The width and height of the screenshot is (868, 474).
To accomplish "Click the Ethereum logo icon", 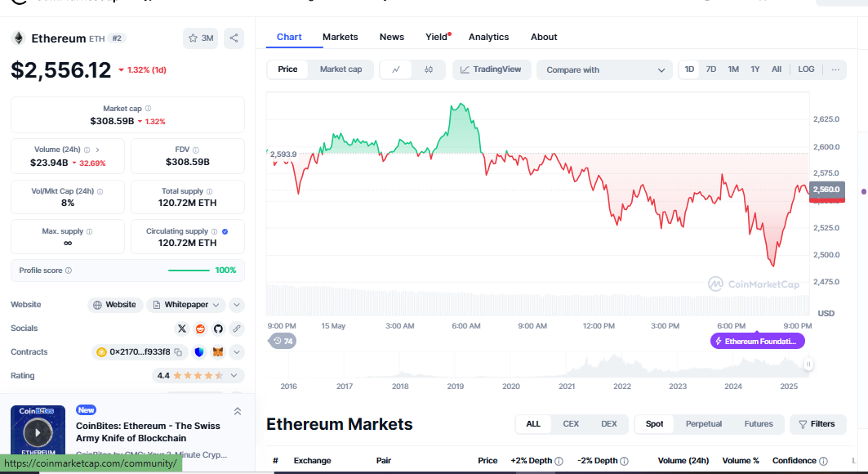I will coord(19,38).
